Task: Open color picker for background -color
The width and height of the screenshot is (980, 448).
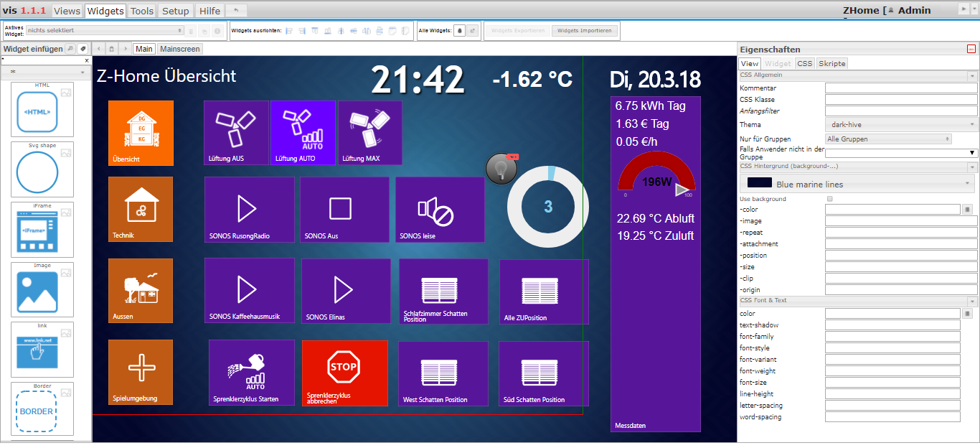Action: click(966, 210)
